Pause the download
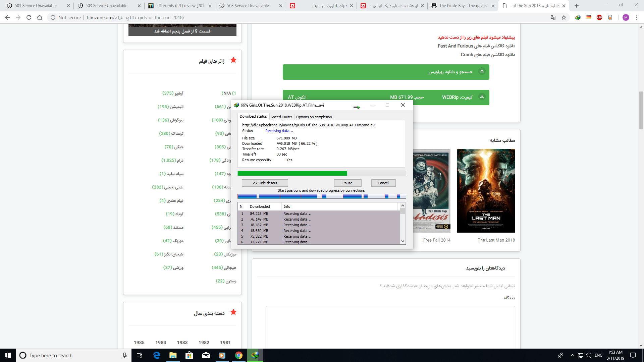 click(x=347, y=183)
